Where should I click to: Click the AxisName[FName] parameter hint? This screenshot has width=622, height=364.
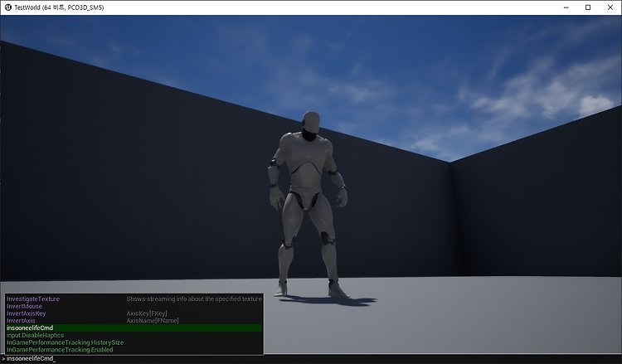pos(153,320)
